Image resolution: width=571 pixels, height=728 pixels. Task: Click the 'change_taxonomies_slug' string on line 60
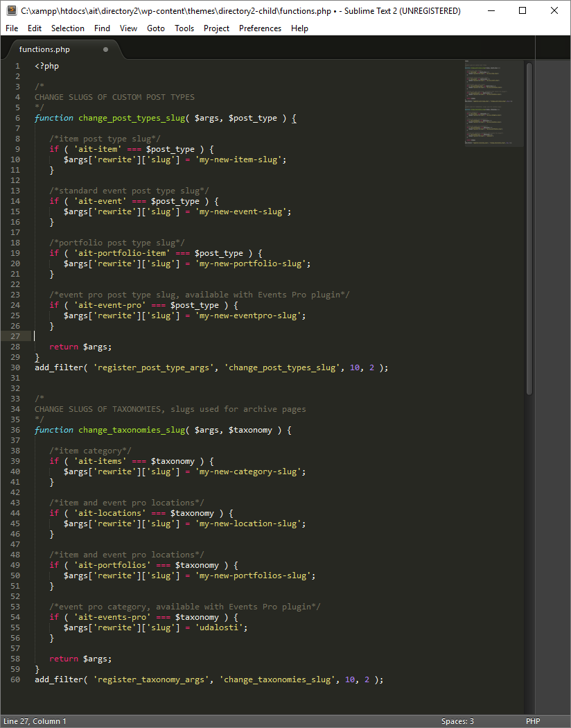[x=277, y=679]
